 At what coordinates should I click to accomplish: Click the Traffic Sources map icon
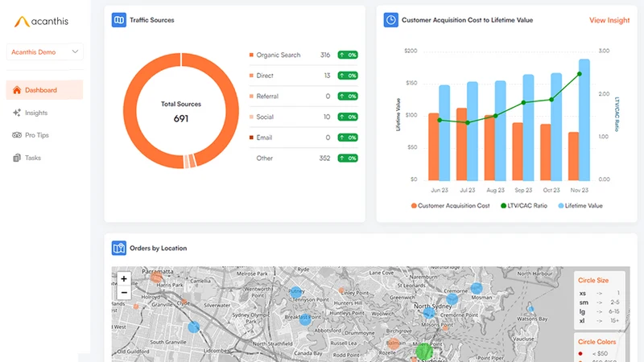click(x=119, y=19)
